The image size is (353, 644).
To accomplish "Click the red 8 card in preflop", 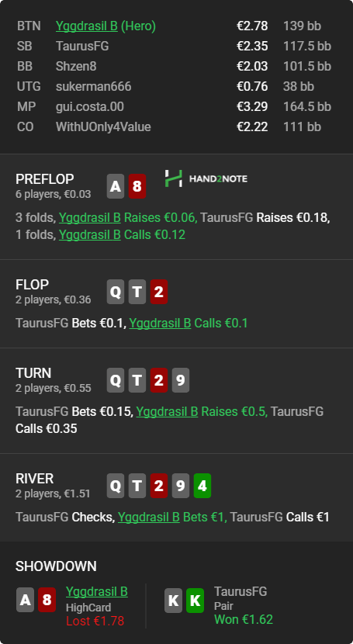I will [x=137, y=186].
